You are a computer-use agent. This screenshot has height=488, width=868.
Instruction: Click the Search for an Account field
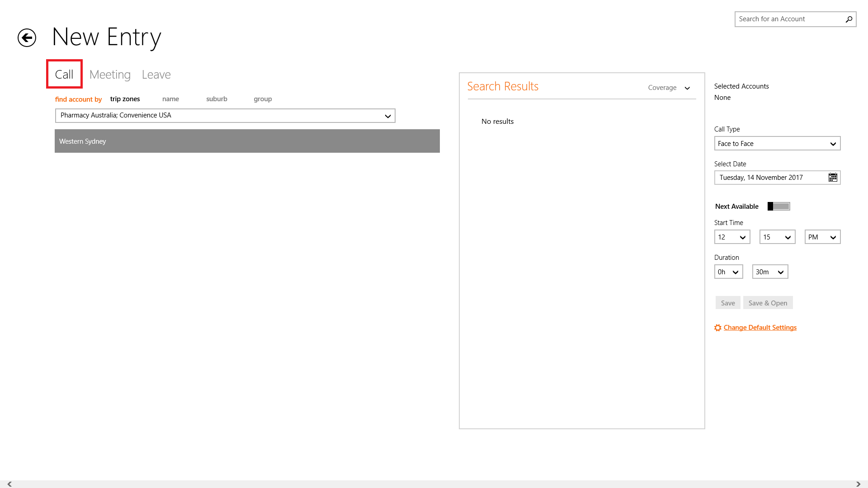789,19
